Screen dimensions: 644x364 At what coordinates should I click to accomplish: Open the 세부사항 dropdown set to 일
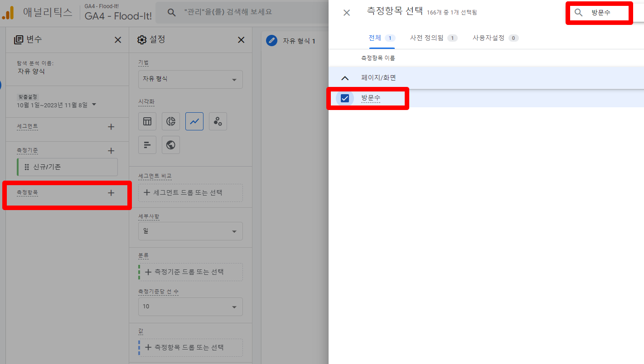point(190,231)
